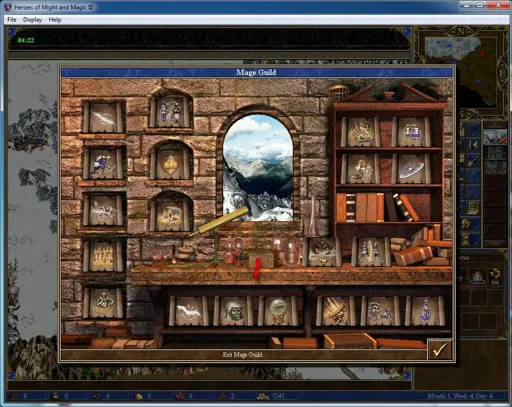Open the green hooded face spell scroll

pyautogui.click(x=233, y=311)
